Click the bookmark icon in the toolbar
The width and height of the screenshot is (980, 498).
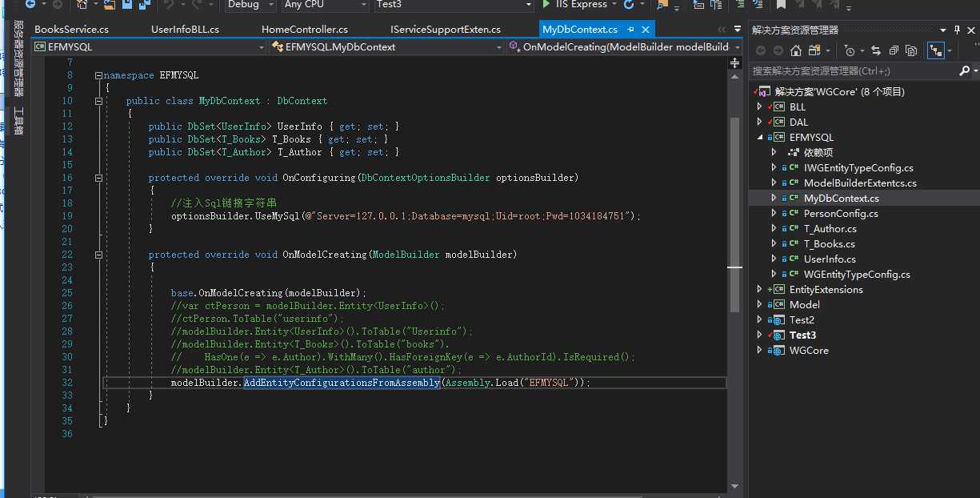(781, 4)
